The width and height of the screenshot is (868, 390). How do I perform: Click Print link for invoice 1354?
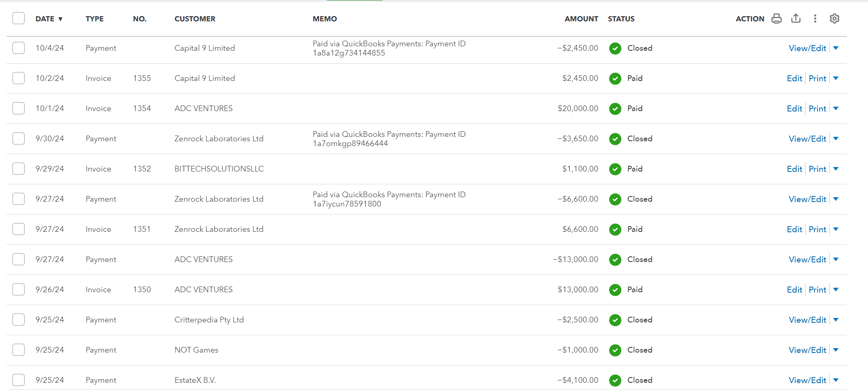(817, 109)
